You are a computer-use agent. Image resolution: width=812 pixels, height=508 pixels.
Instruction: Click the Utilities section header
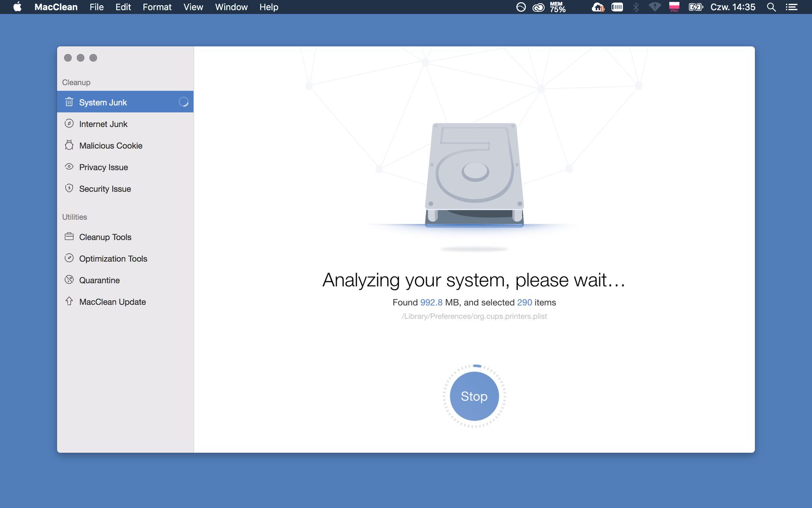pos(75,217)
